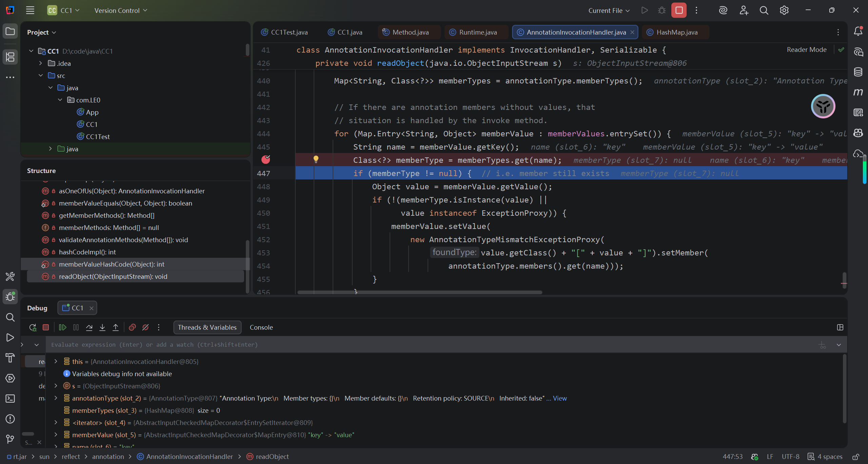The width and height of the screenshot is (868, 464).
Task: Open the Current File run configuration dropdown
Action: click(x=609, y=11)
